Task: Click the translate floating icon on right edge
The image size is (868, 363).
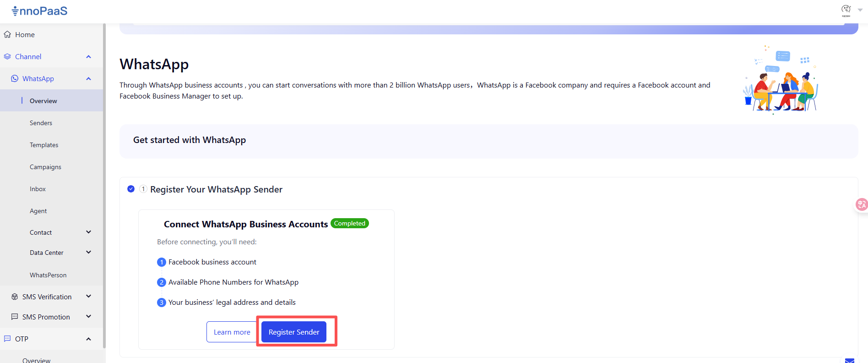Action: (862, 204)
